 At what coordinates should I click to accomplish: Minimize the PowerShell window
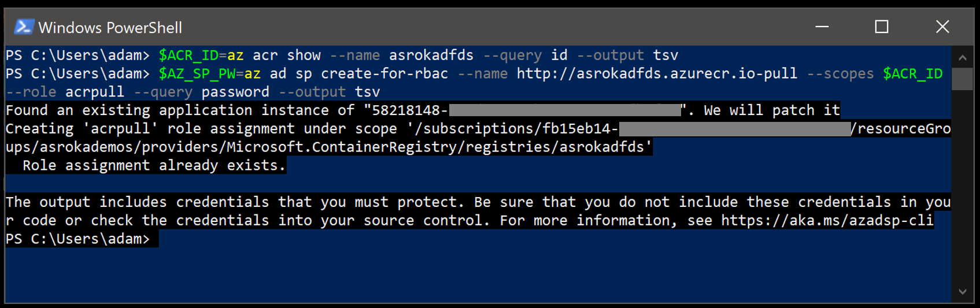(822, 27)
